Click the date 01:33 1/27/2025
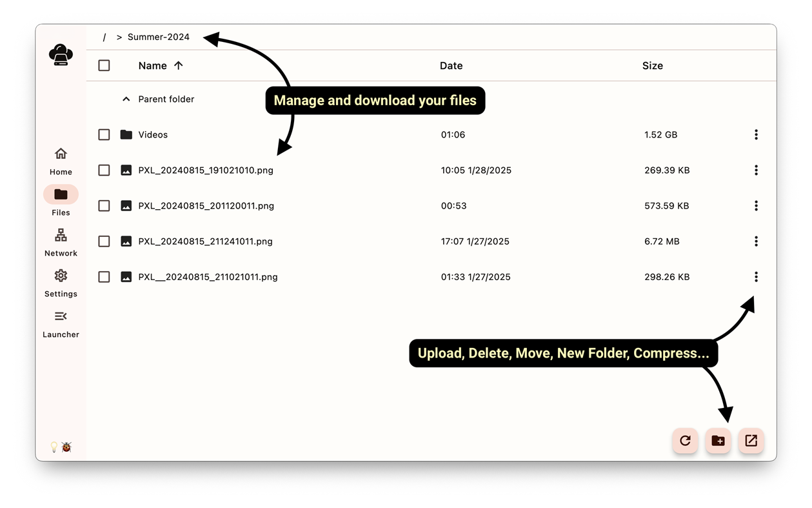The image size is (812, 508). [476, 277]
